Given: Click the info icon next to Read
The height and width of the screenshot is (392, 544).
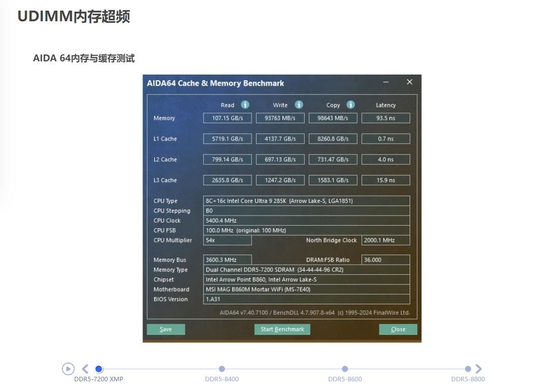Looking at the screenshot, I should [x=245, y=104].
